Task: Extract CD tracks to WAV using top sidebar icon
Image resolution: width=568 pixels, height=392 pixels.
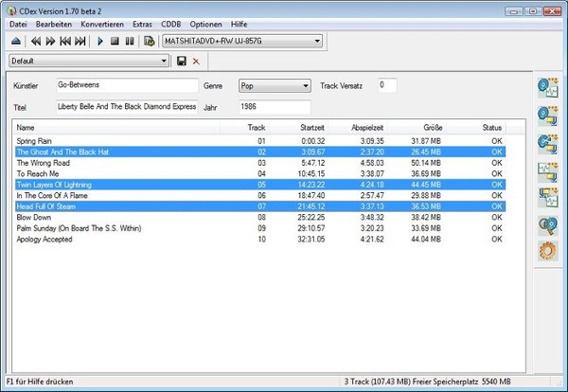Action: point(547,86)
